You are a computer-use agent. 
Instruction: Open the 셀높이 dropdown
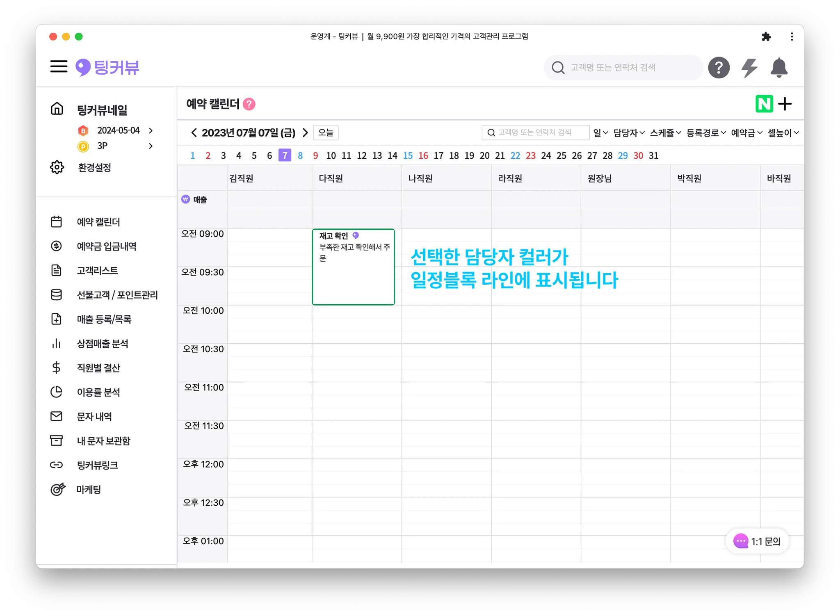[x=783, y=133]
